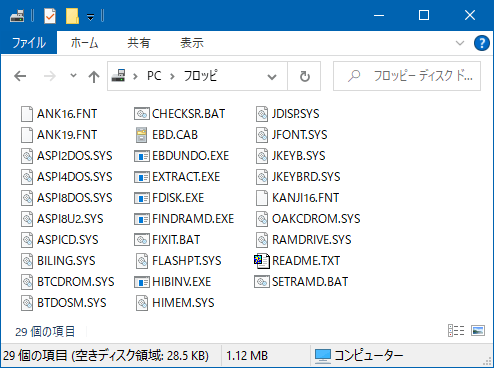The width and height of the screenshot is (494, 368).
Task: Open the Customize Quick Access Toolbar dropdown
Action: [90, 16]
